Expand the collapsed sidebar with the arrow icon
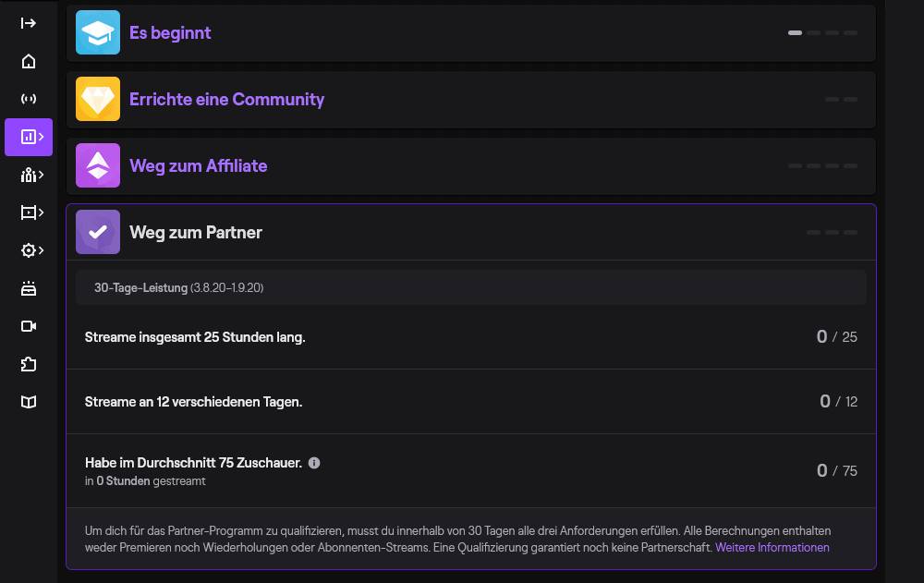The image size is (924, 583). pyautogui.click(x=28, y=23)
